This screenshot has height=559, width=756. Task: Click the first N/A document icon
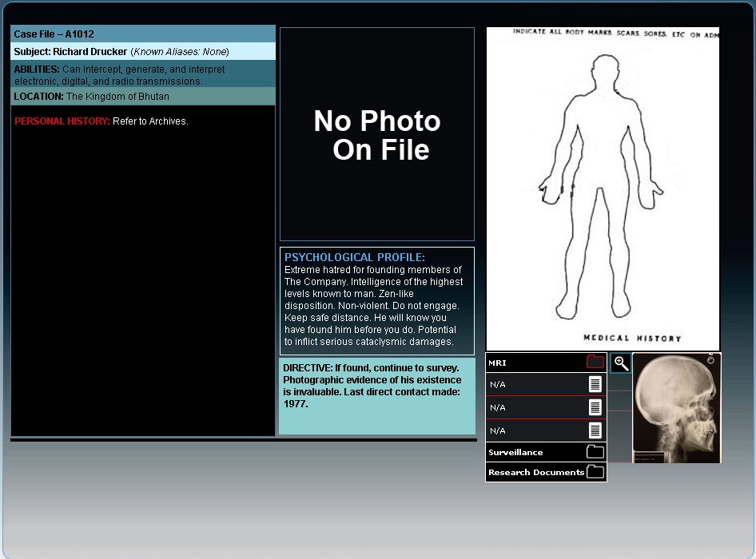pyautogui.click(x=595, y=385)
